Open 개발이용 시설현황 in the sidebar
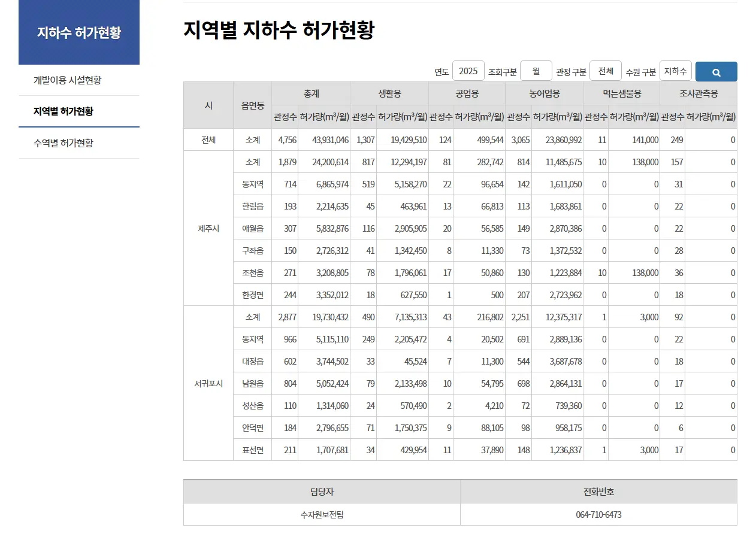 click(79, 80)
